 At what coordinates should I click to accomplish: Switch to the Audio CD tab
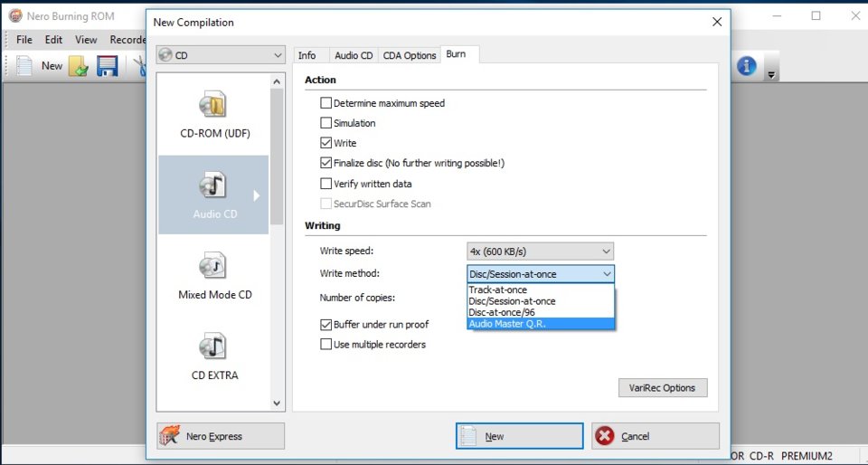tap(354, 55)
